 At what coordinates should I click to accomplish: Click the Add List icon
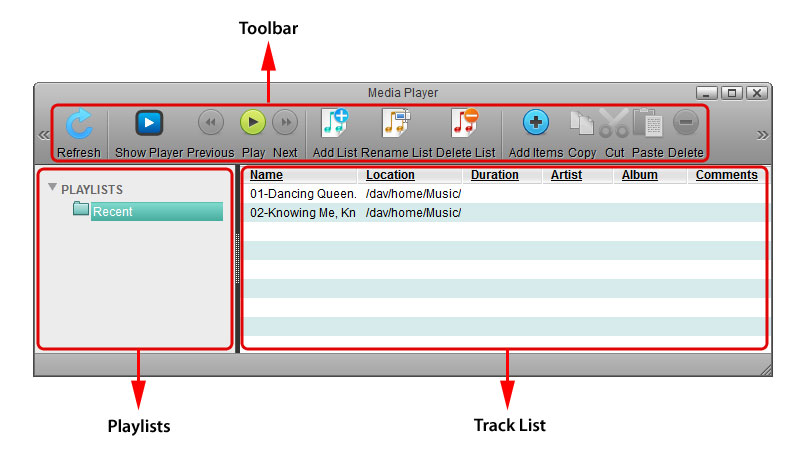click(334, 123)
